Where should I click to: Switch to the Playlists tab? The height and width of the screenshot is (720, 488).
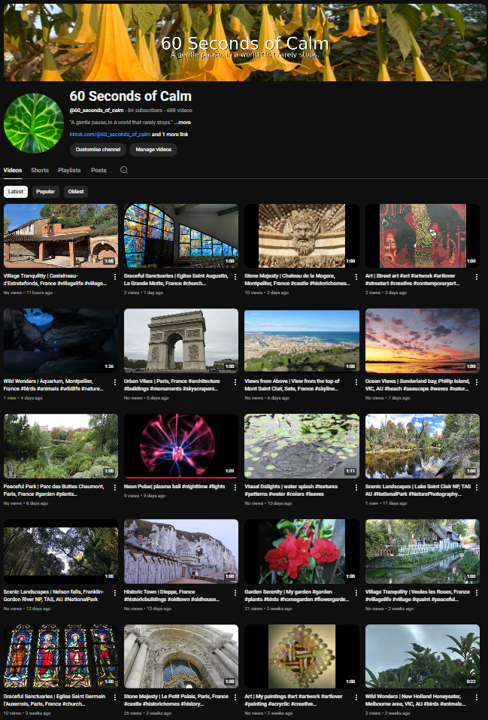tap(69, 170)
